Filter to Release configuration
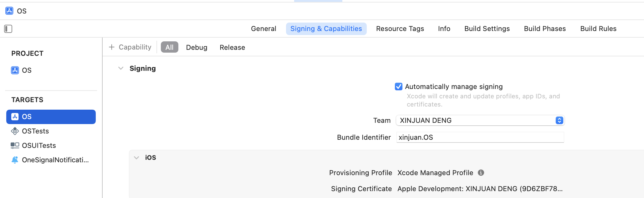The image size is (644, 198). coord(232,47)
